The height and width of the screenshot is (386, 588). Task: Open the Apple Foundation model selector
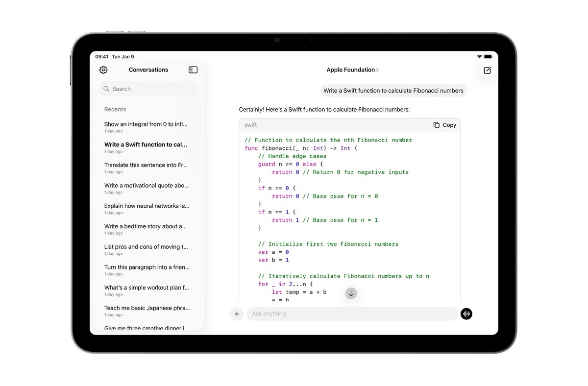[353, 70]
